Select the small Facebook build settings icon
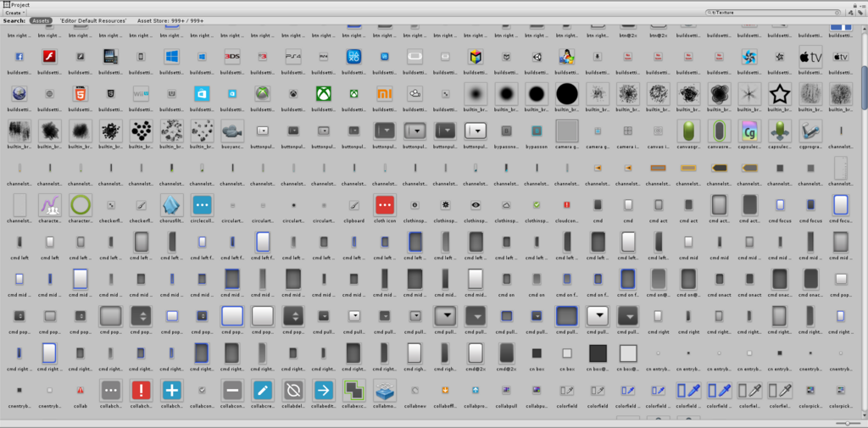This screenshot has height=428, width=868. click(19, 57)
